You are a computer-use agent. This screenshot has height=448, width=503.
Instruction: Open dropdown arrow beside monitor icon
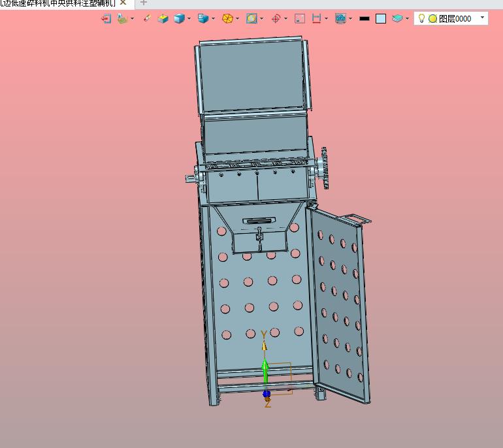[350, 18]
